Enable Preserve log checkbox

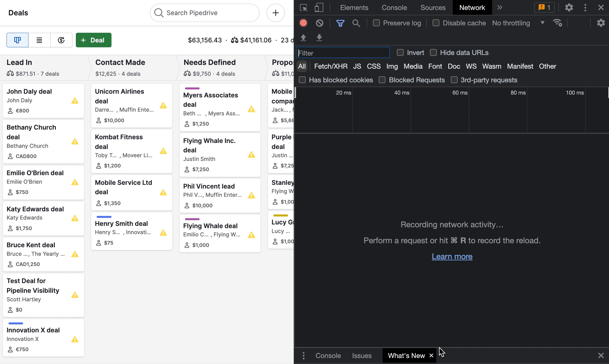(x=376, y=23)
